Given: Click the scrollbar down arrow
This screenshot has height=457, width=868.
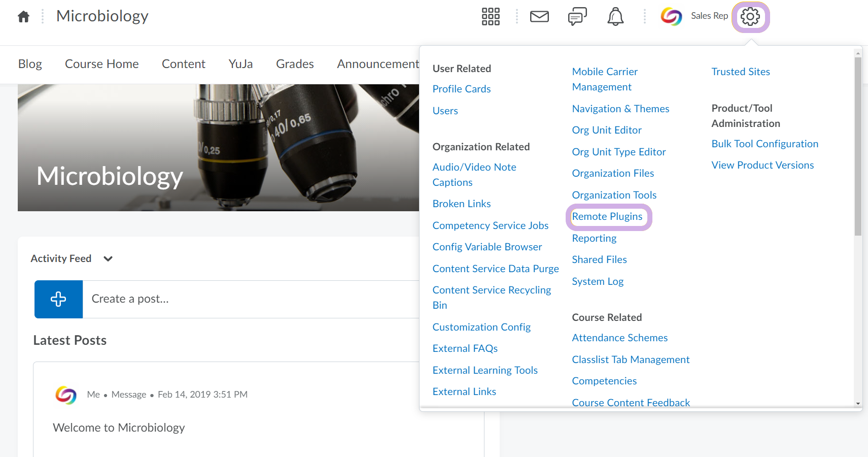Looking at the screenshot, I should point(858,404).
